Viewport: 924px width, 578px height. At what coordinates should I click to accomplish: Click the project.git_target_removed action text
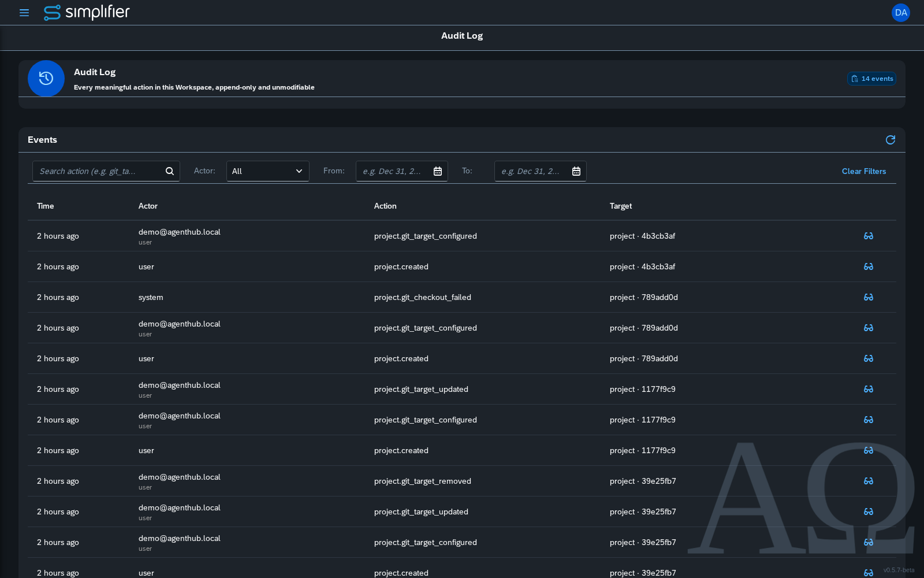tap(423, 481)
